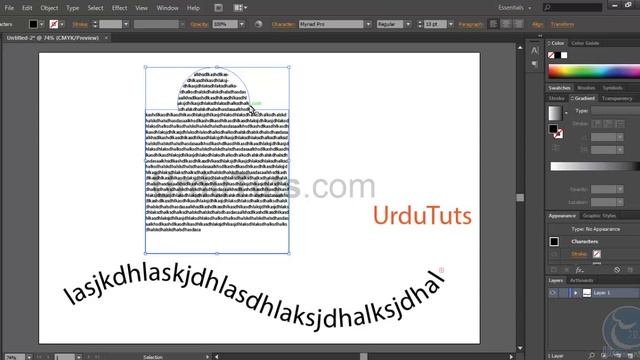This screenshot has height=360, width=640.
Task: Click the search field in the application bar
Action: 573,7
